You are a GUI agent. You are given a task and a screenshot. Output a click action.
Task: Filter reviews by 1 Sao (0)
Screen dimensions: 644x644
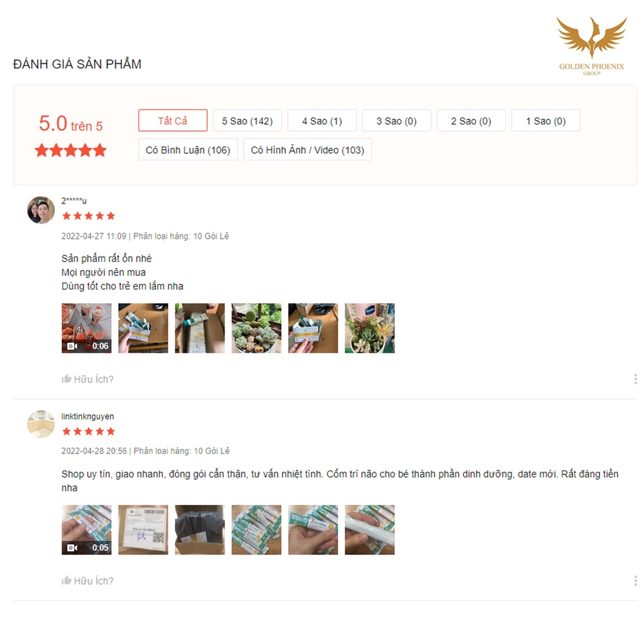coord(546,121)
